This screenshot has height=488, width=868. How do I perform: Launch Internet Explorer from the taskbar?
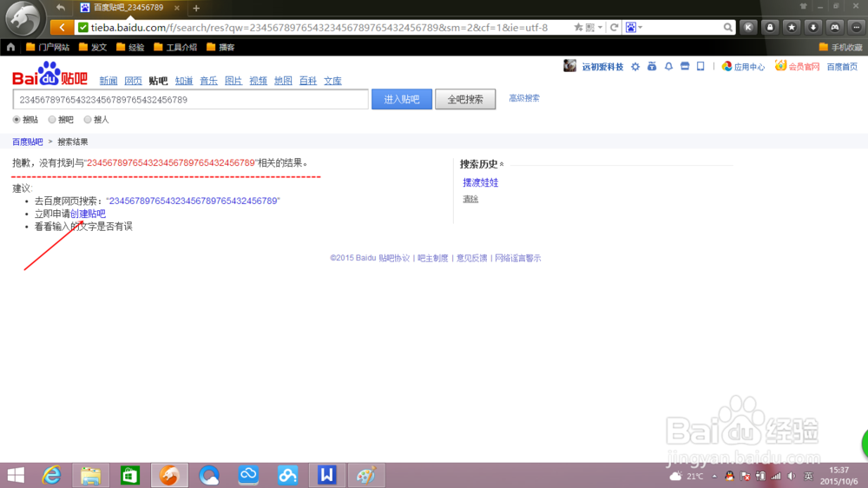click(51, 475)
